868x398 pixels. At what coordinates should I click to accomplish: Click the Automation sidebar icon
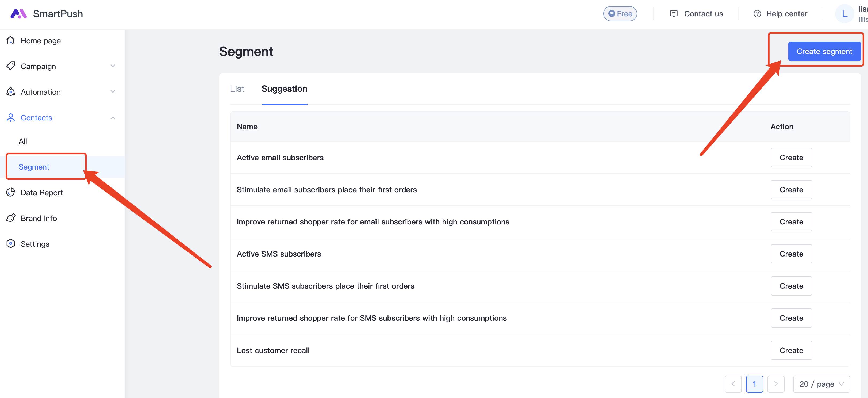(11, 92)
